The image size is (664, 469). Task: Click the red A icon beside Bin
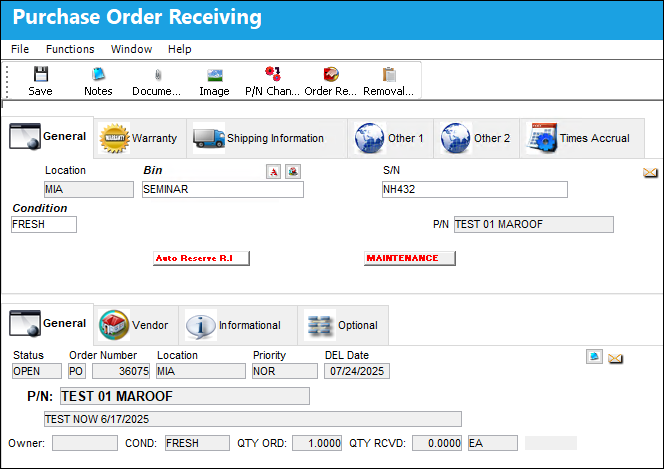coord(274,172)
